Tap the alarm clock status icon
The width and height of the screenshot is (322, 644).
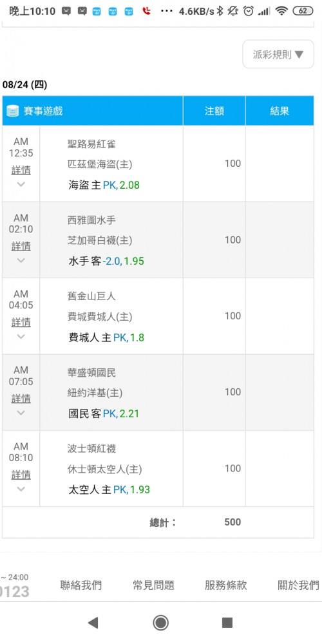248,11
